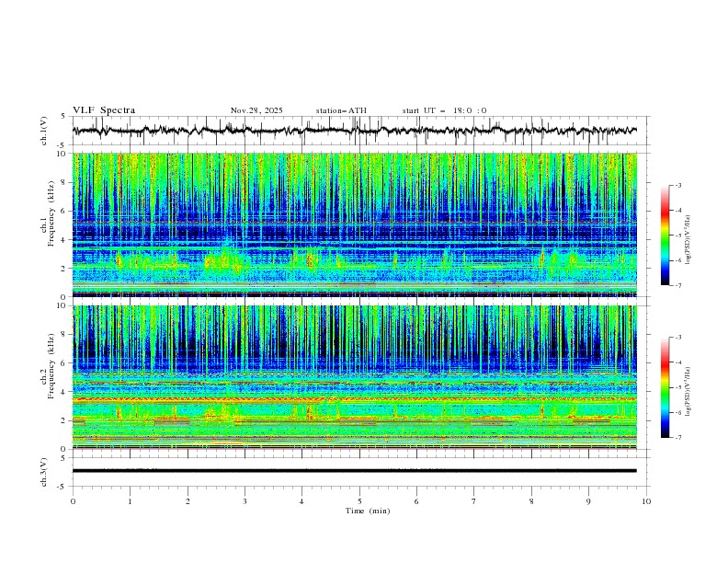The image size is (728, 563).
Task: Click the 'ch.3(V)' waveform axis label
Action: [44, 472]
